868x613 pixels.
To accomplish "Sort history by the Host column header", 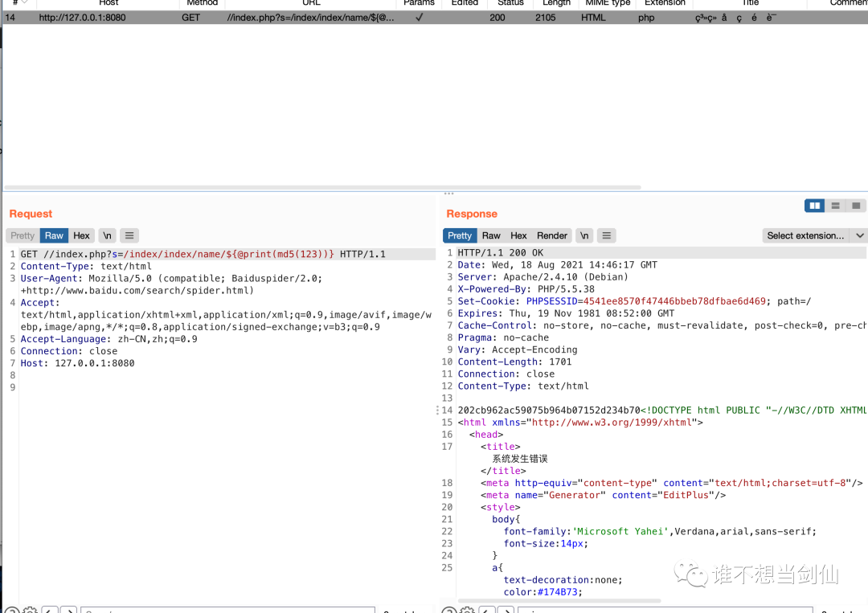I will [108, 2].
